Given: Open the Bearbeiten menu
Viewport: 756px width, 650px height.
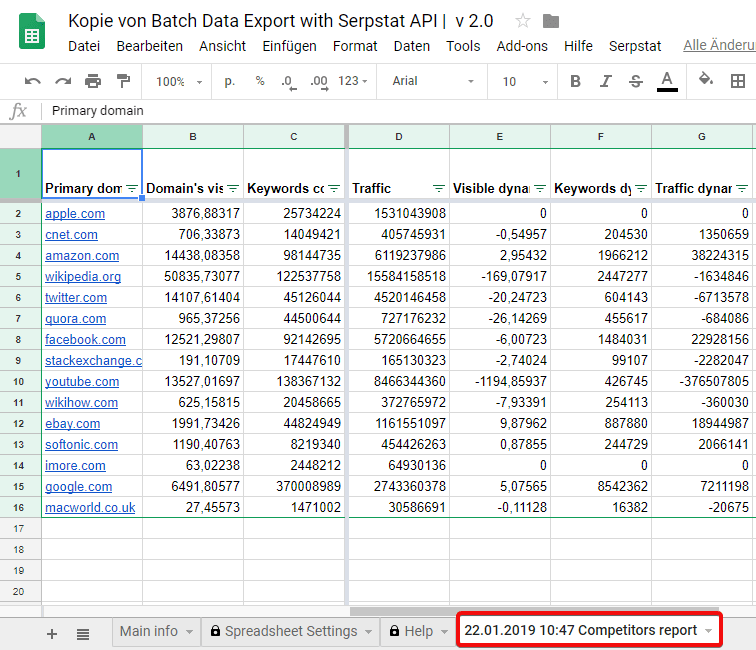Looking at the screenshot, I should pos(149,46).
